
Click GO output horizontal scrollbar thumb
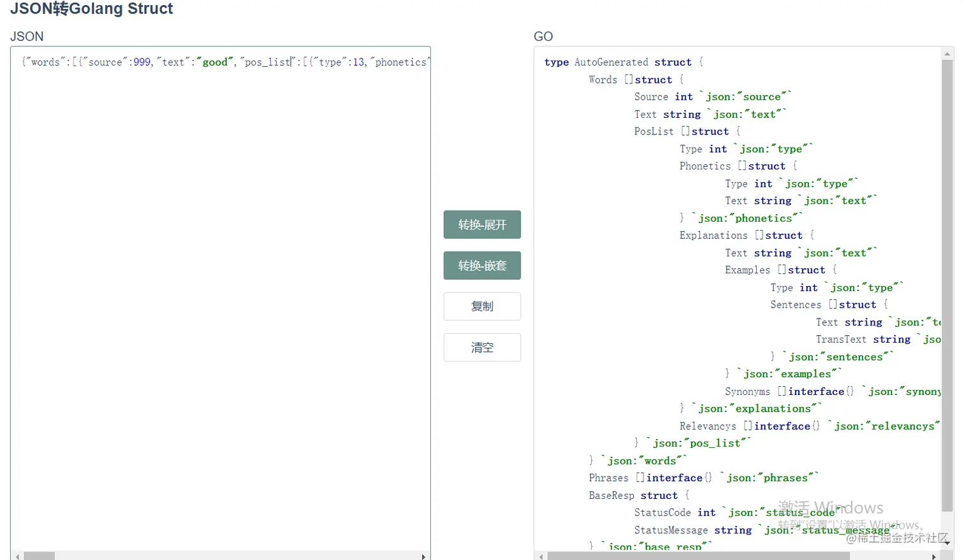[698, 556]
